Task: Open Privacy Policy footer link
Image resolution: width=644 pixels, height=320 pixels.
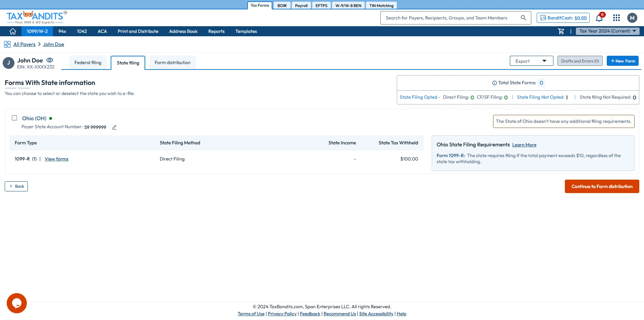Action: coord(282,314)
